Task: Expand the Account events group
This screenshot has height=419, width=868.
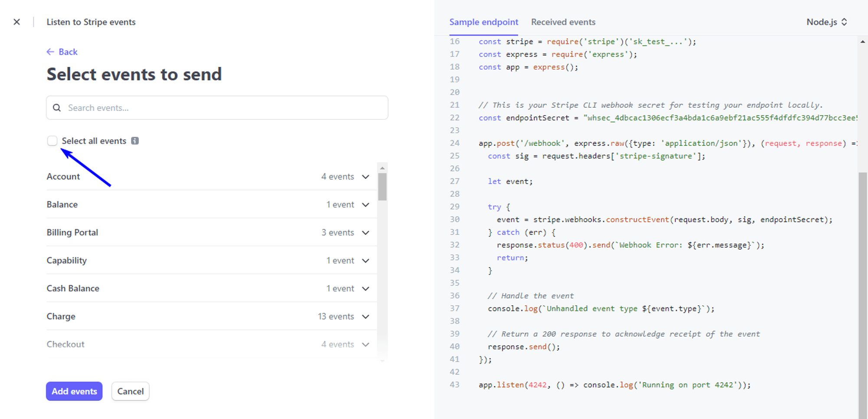Action: point(365,177)
